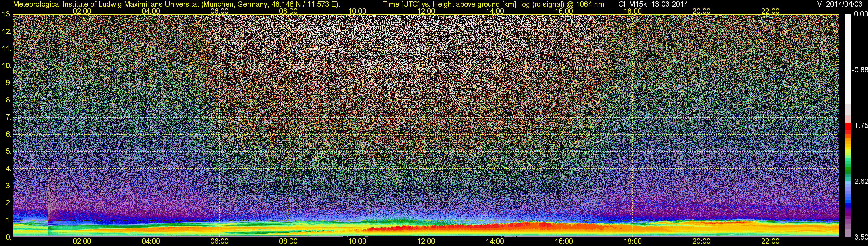Click the 06:00 label on the bottom time axis

pos(219,241)
